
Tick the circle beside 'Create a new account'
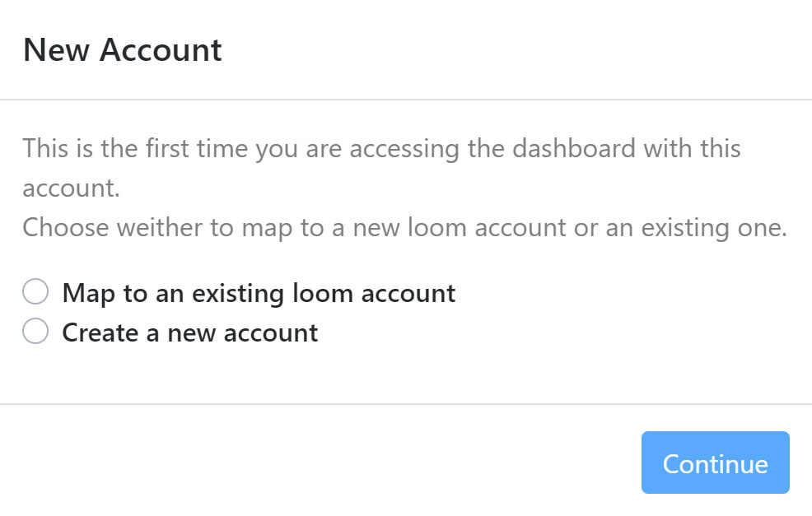(35, 331)
